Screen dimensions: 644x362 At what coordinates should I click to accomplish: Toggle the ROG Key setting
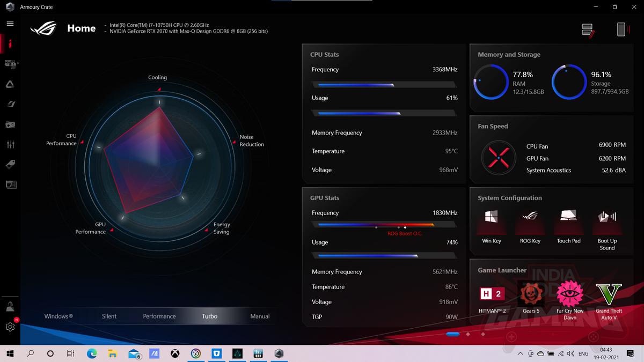coord(530,226)
